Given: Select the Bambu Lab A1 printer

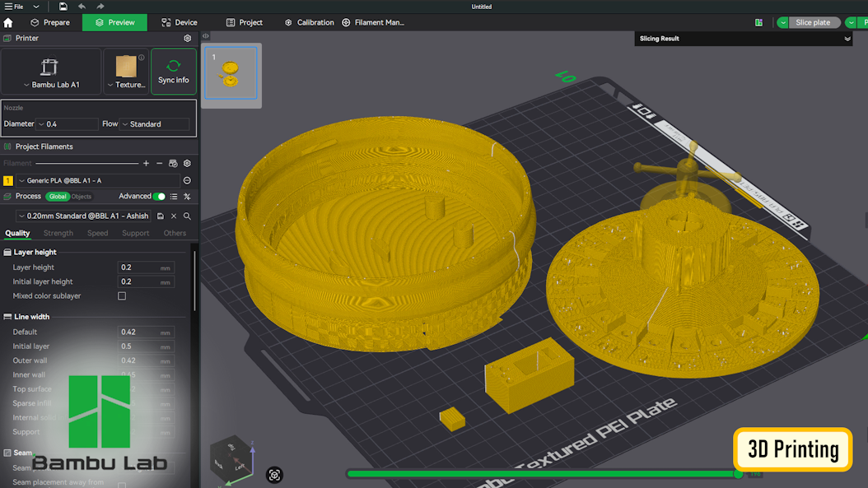Looking at the screenshot, I should pos(51,72).
